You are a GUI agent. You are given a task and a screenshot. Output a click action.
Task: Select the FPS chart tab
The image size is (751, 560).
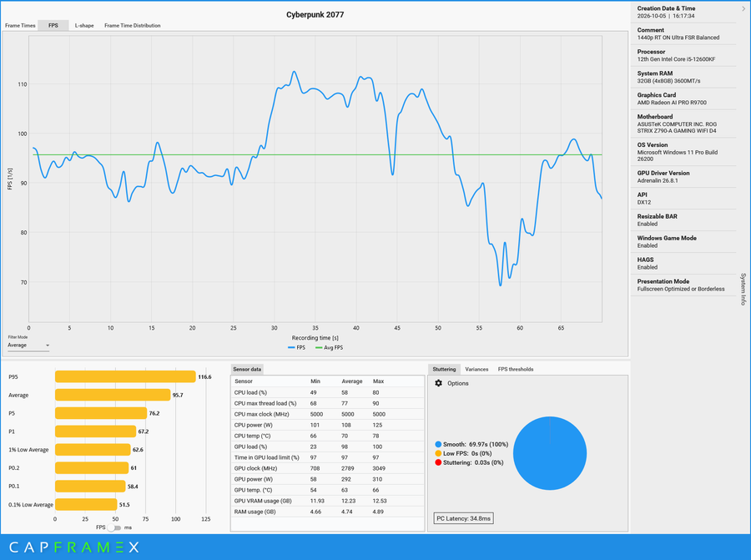53,25
